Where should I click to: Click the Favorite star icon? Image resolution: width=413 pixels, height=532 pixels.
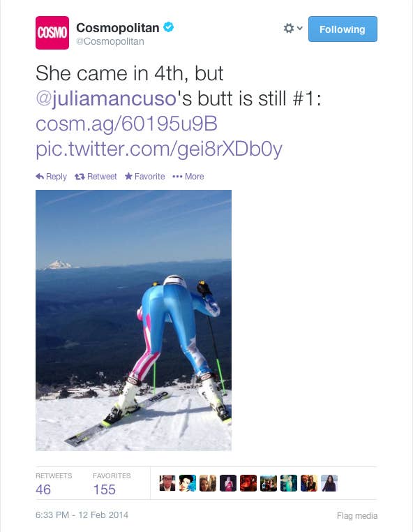pyautogui.click(x=128, y=176)
